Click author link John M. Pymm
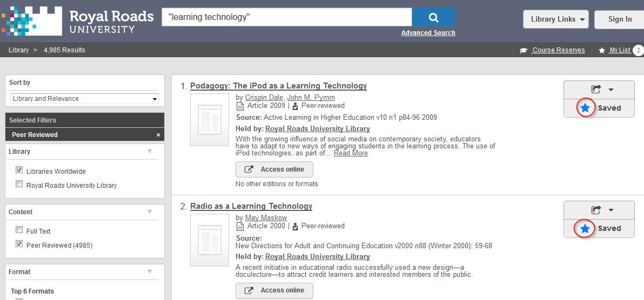The width and height of the screenshot is (644, 300). coord(311,97)
